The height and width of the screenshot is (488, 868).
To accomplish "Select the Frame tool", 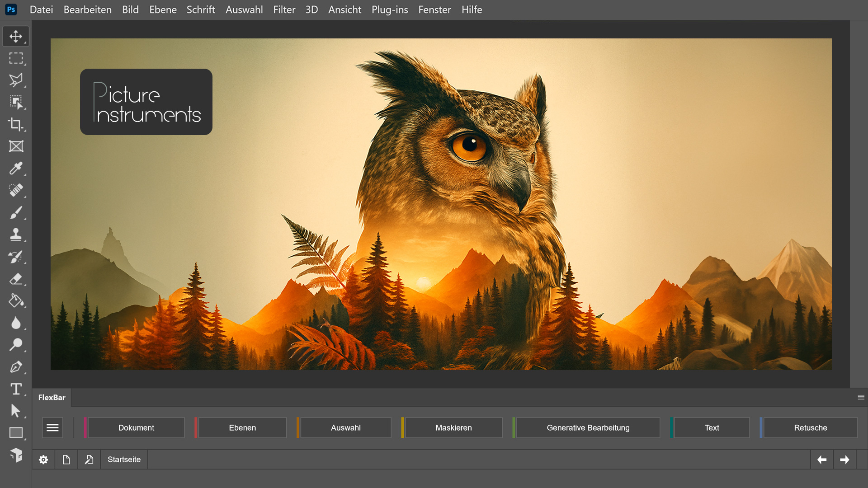I will 16,146.
